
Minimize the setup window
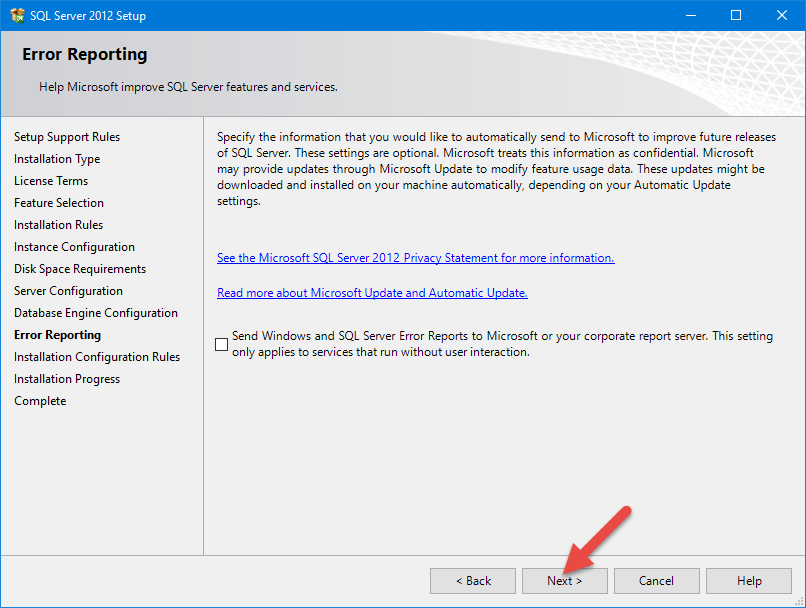[690, 15]
